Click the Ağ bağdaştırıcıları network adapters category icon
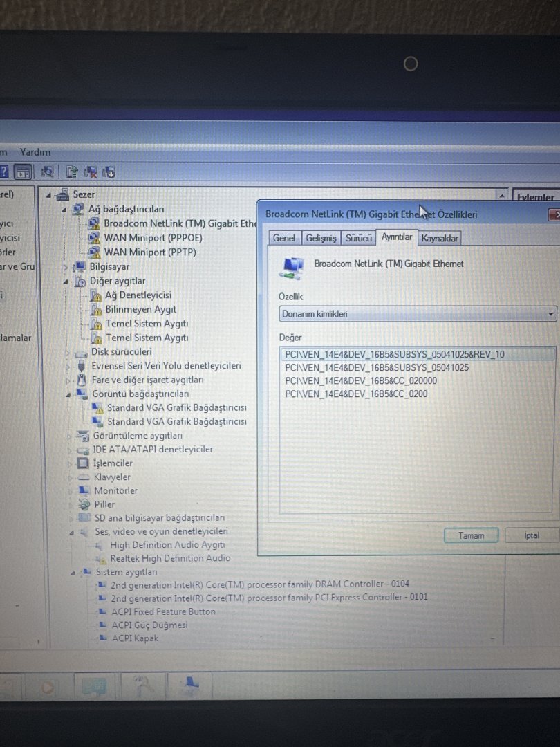The height and width of the screenshot is (747, 560). tap(78, 209)
